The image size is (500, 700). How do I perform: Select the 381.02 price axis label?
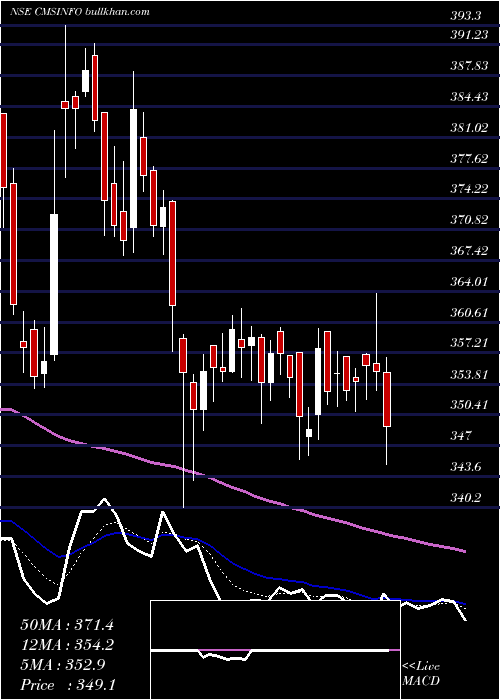[469, 128]
